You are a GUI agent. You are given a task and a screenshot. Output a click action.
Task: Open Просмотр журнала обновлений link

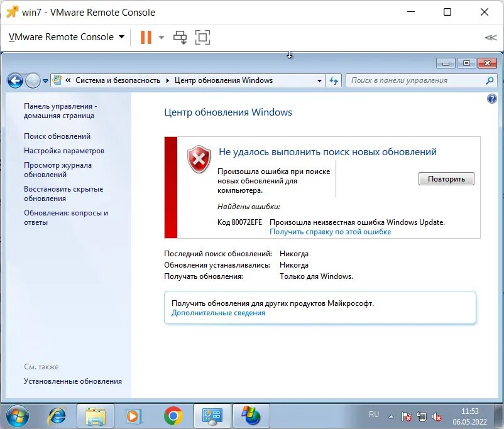tap(58, 170)
